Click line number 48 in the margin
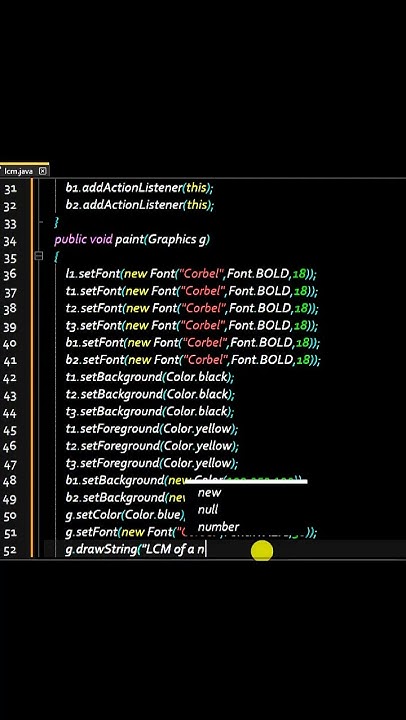 (10, 481)
